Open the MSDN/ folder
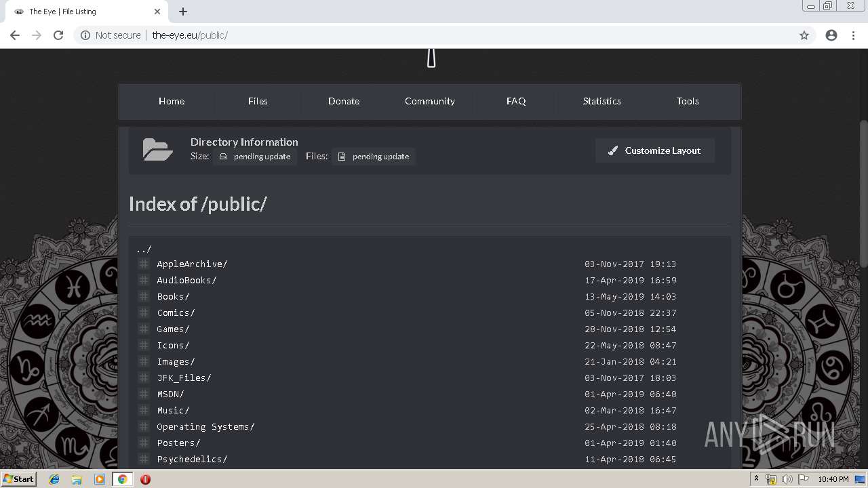This screenshot has width=868, height=488. pyautogui.click(x=170, y=394)
